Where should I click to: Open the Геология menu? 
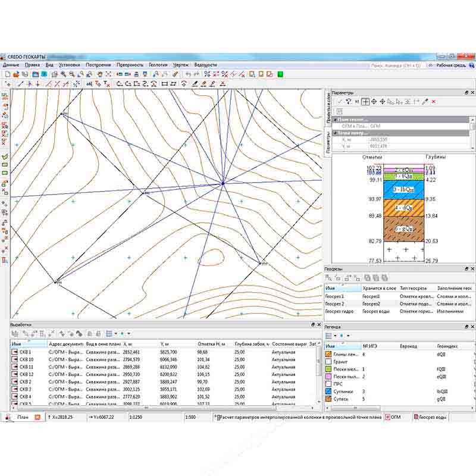158,65
